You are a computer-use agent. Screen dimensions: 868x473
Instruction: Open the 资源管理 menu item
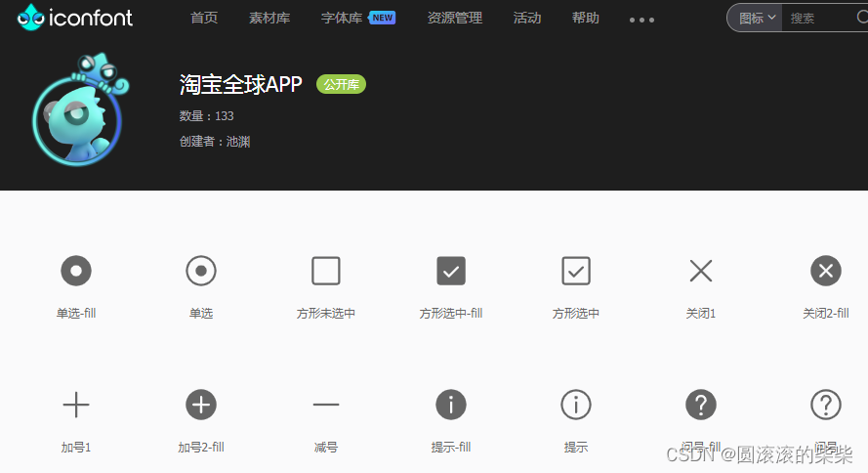(454, 19)
